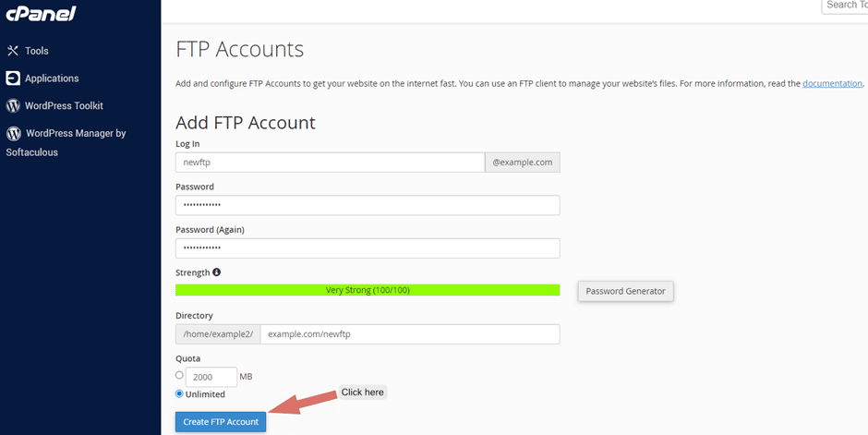Click the WordPress Toolkit icon
Image resolution: width=868 pixels, height=435 pixels.
point(13,105)
